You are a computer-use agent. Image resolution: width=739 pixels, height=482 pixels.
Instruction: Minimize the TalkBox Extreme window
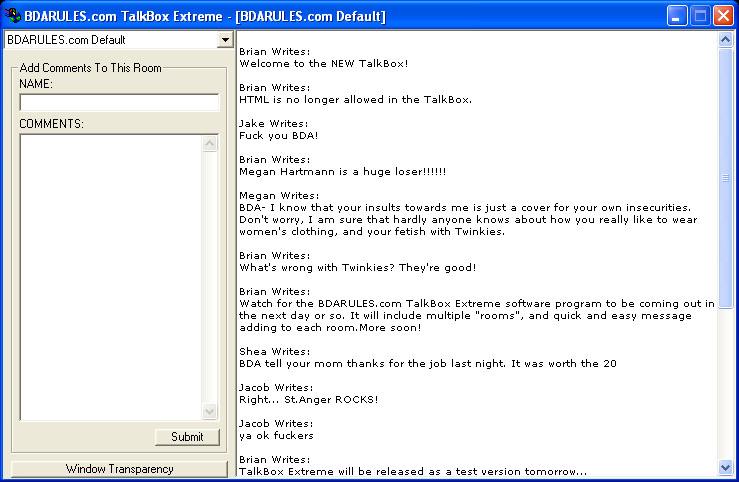[676, 16]
